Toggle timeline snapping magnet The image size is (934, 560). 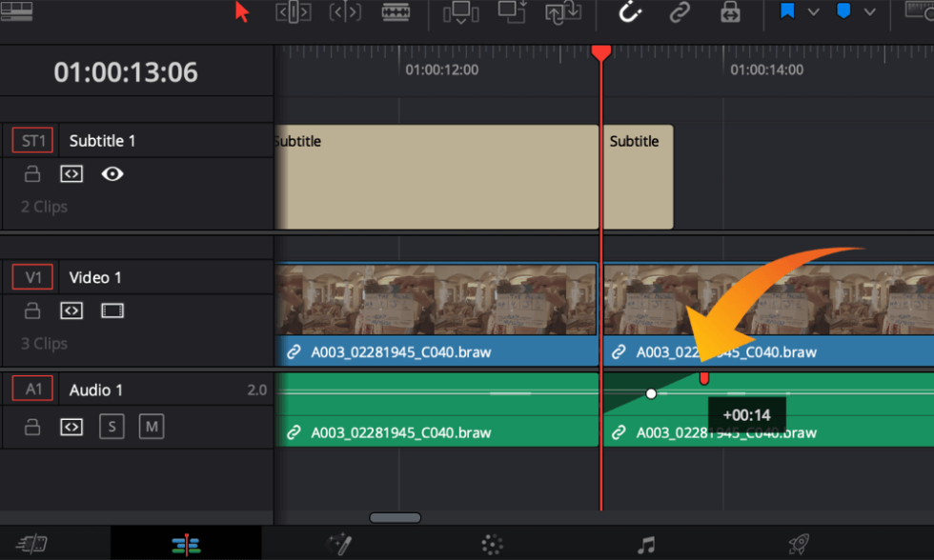630,12
